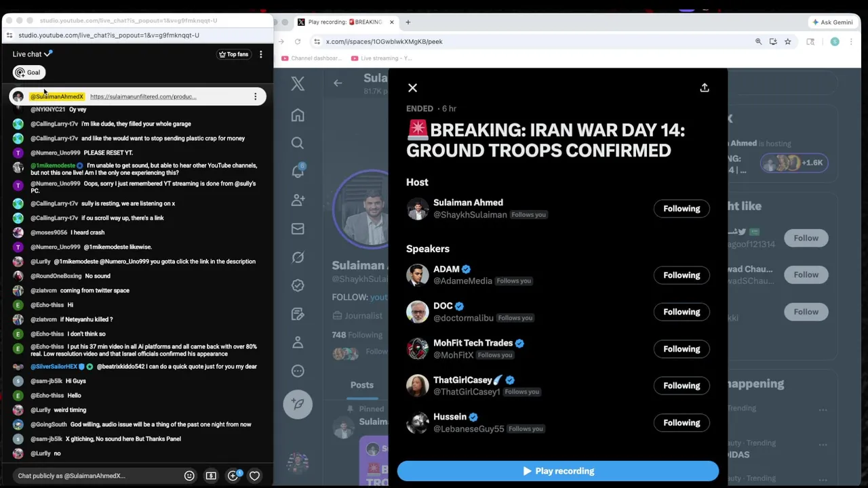Click Following button for MohFit Tech Trades
Viewport: 868px width, 488px height.
click(682, 349)
